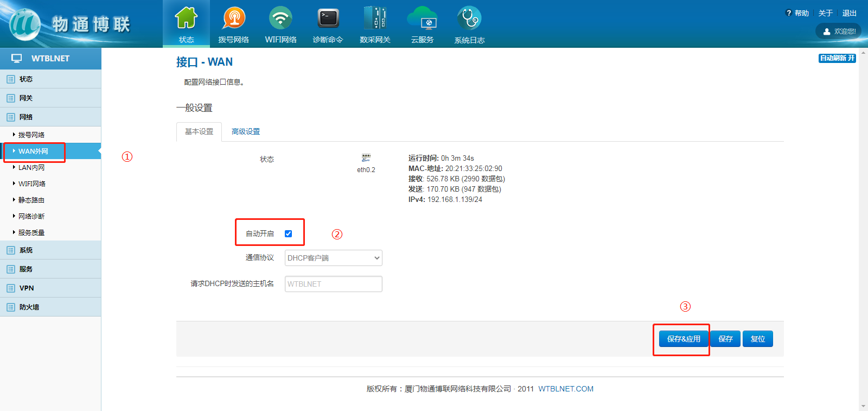Image resolution: width=868 pixels, height=411 pixels.
Task: Click the list icon beside VPN in sidebar
Action: coord(11,288)
